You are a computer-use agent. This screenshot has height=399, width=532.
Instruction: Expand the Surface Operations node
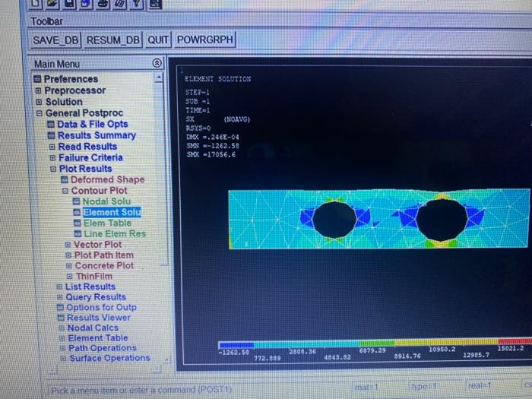pos(63,358)
